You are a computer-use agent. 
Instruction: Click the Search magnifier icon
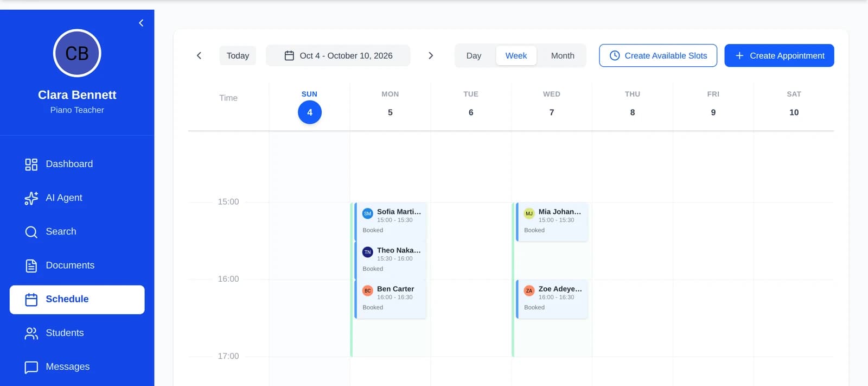click(31, 232)
